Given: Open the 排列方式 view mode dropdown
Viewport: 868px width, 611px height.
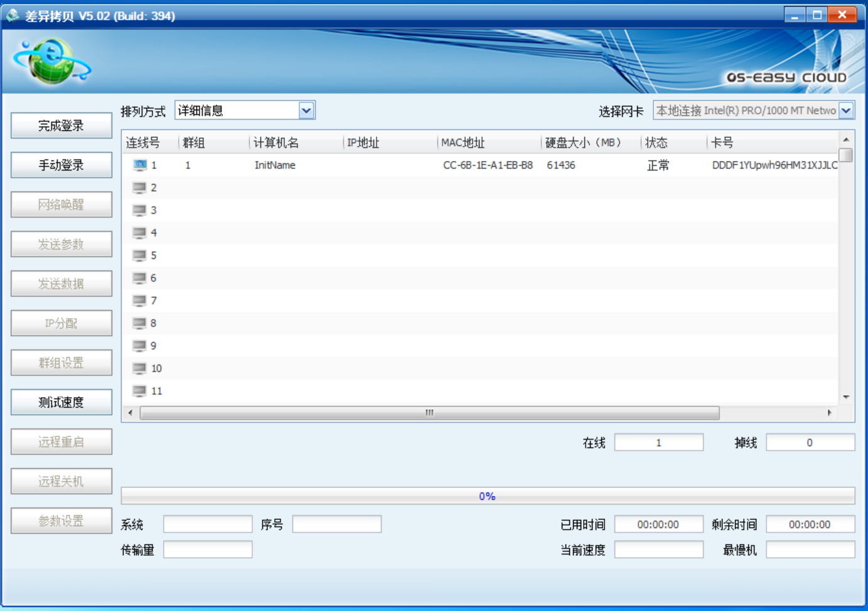Looking at the screenshot, I should tap(306, 111).
